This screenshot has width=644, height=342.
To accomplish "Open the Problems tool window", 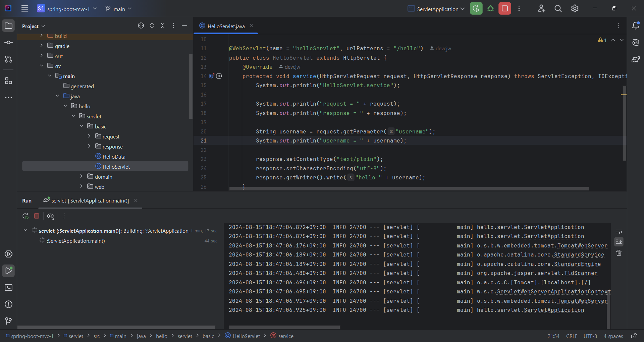I will coord(9,304).
